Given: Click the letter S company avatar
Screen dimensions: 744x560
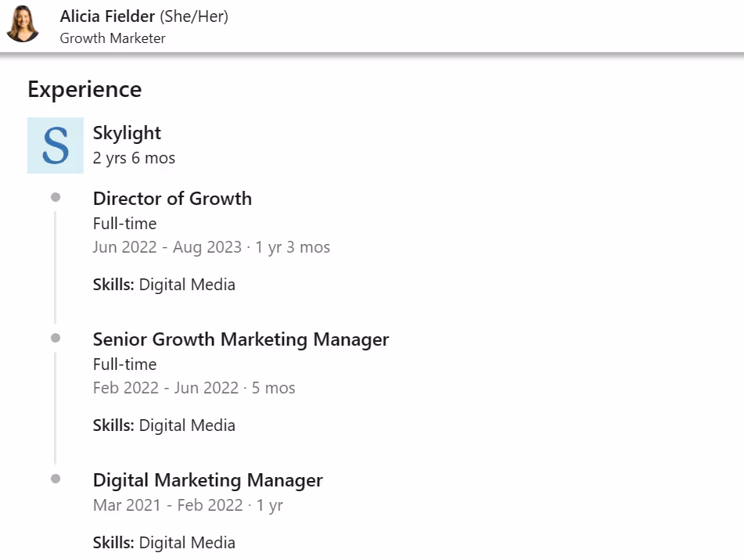Looking at the screenshot, I should pos(55,145).
